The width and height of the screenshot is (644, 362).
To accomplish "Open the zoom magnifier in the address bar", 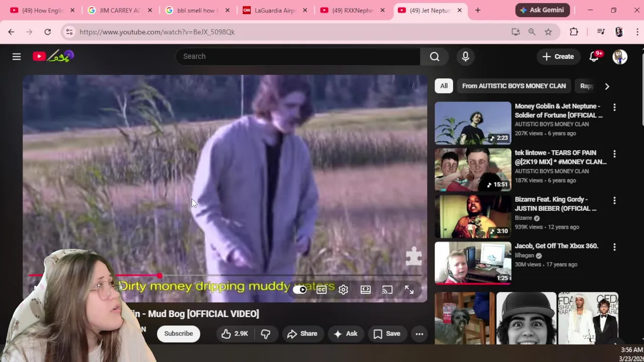I will [532, 32].
